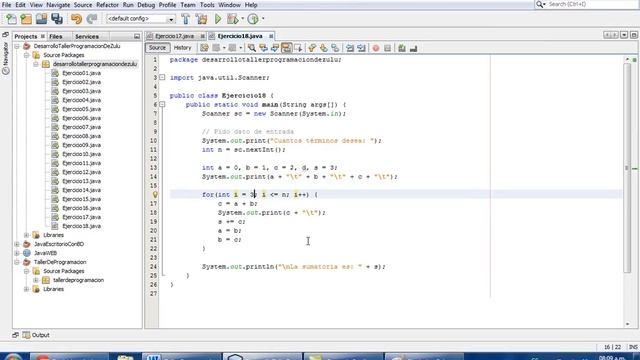Viewport: 640px width, 360px height.
Task: Click the New File toolbar icon
Action: [x=11, y=19]
